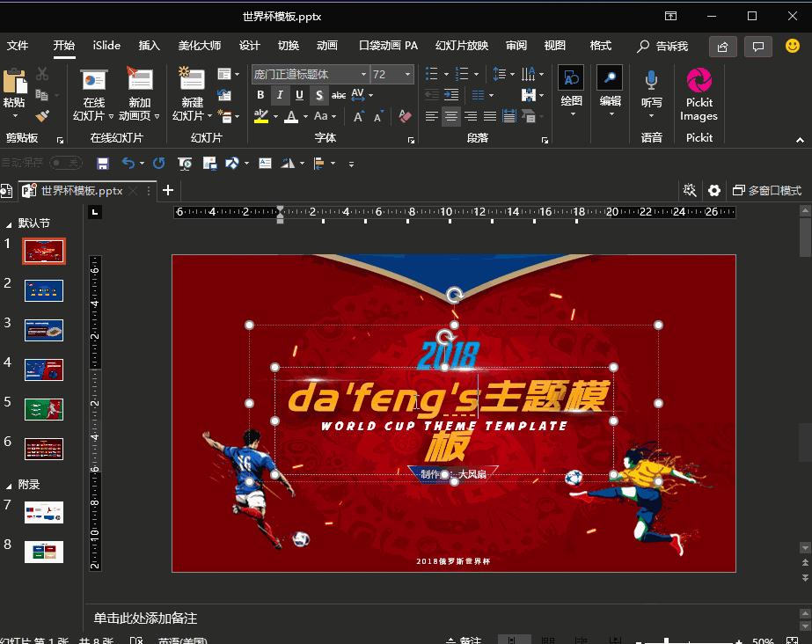Select slide 4 thumbnail in the panel
This screenshot has width=812, height=644.
[x=41, y=370]
